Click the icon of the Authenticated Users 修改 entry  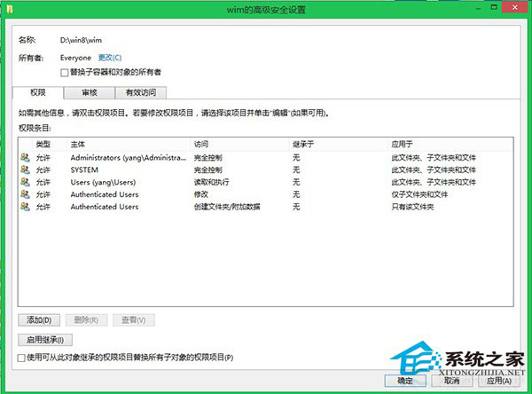(24, 194)
